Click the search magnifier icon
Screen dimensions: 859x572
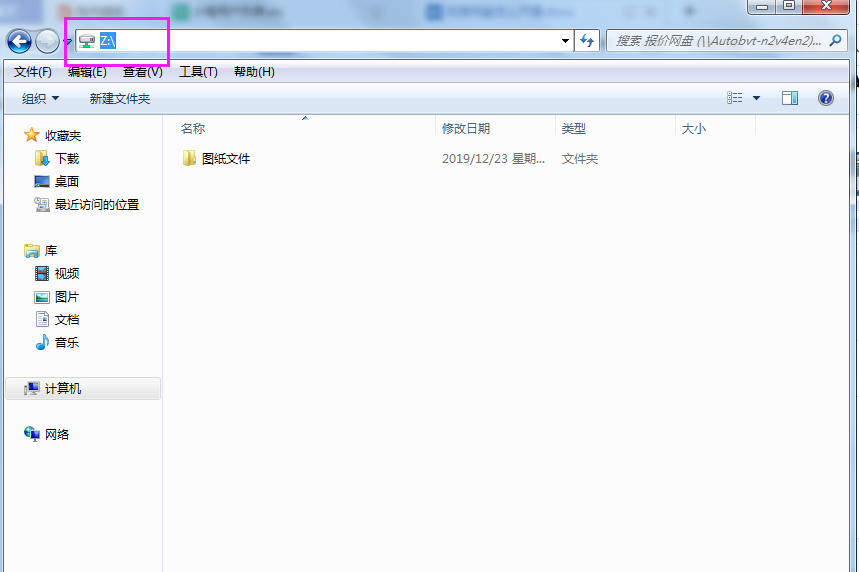(x=837, y=41)
